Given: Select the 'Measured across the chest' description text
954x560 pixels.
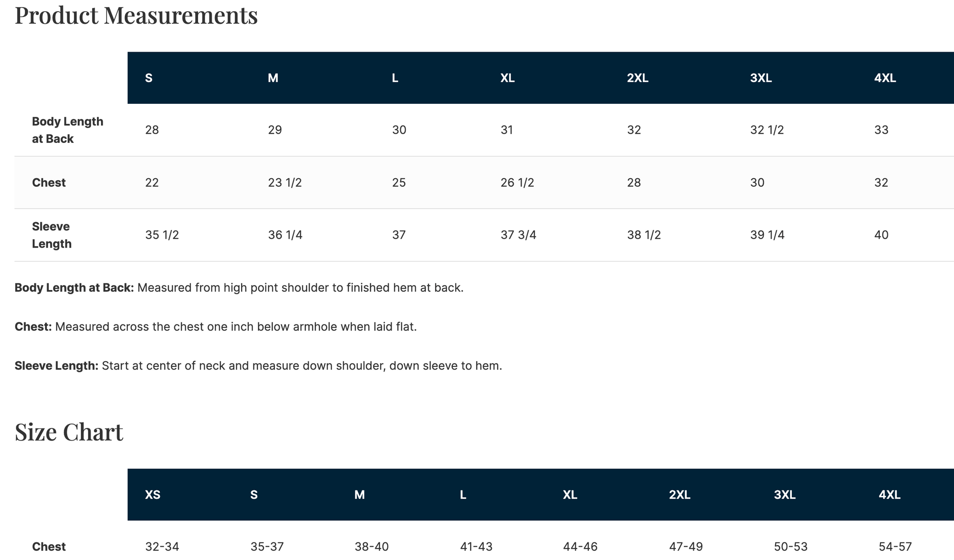Looking at the screenshot, I should pyautogui.click(x=236, y=327).
